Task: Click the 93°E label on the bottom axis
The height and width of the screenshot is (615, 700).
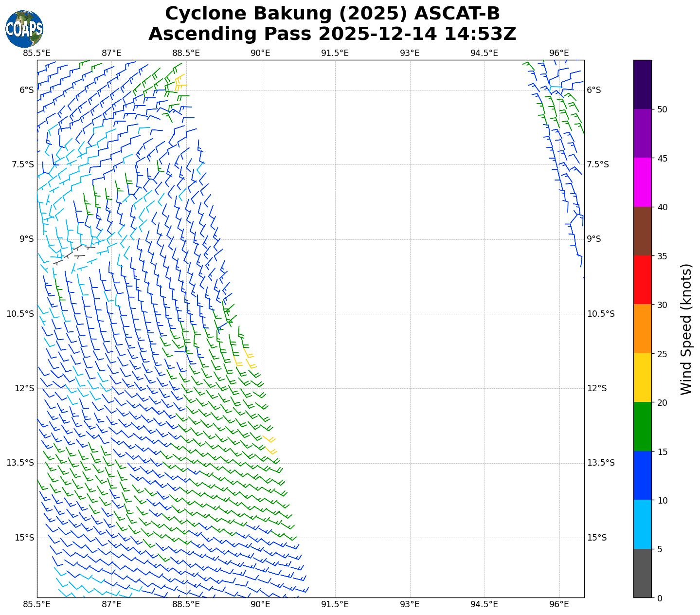Action: tap(410, 604)
